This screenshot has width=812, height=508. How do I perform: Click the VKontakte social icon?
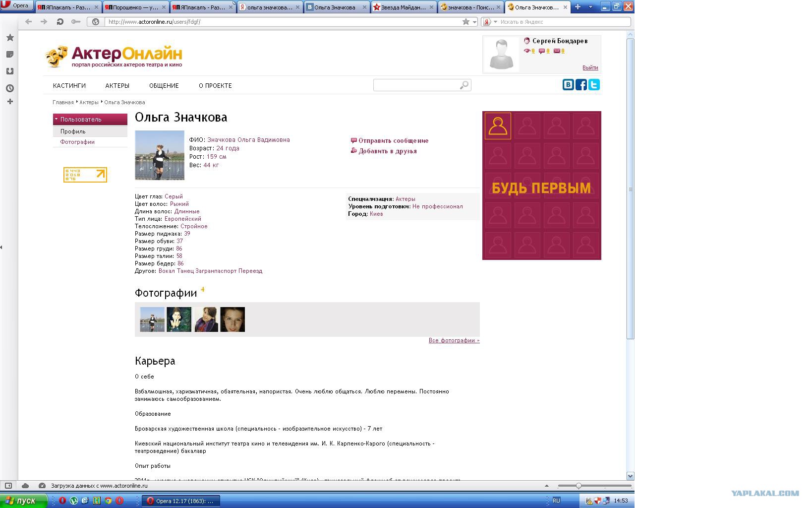click(x=568, y=85)
